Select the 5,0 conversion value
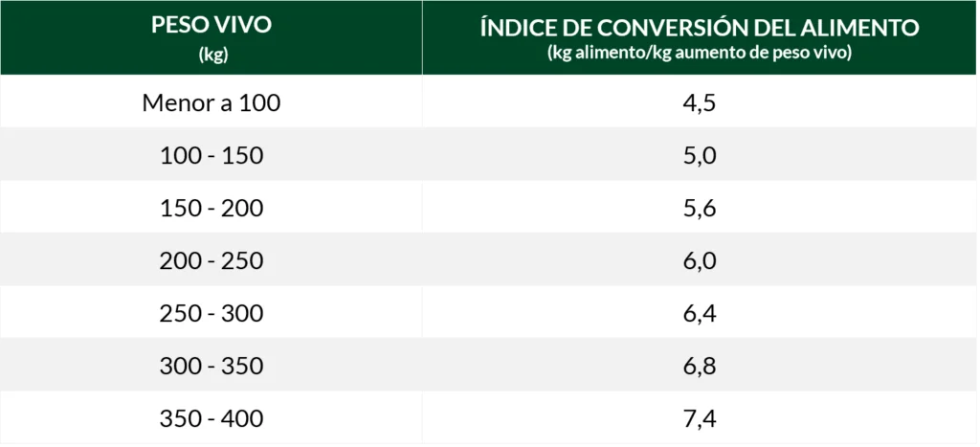The width and height of the screenshot is (980, 447). pyautogui.click(x=700, y=155)
